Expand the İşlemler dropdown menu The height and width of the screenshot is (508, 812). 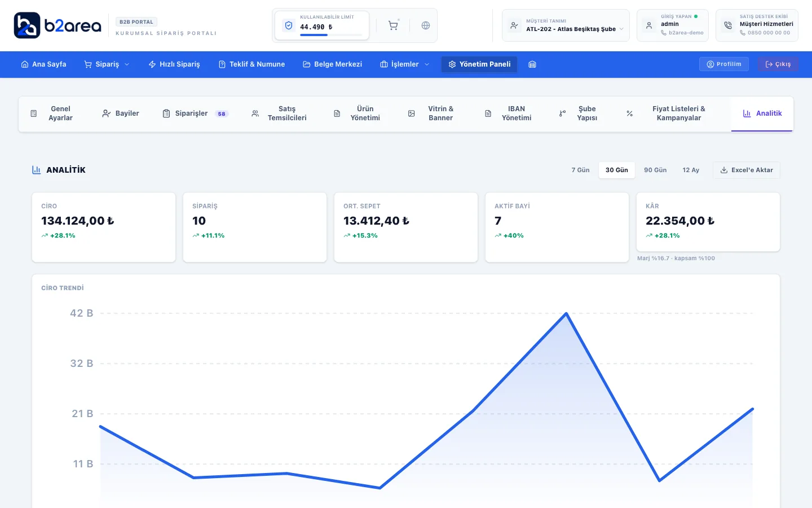(x=405, y=64)
